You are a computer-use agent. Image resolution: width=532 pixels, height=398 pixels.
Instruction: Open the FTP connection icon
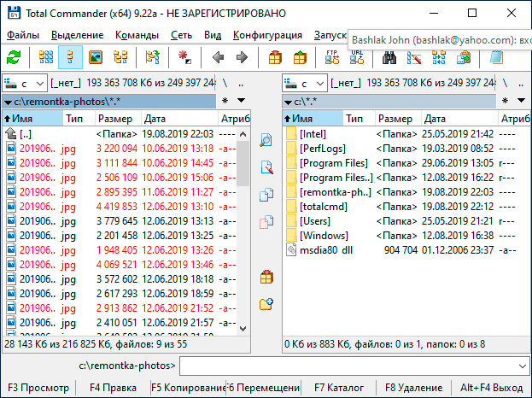click(332, 57)
